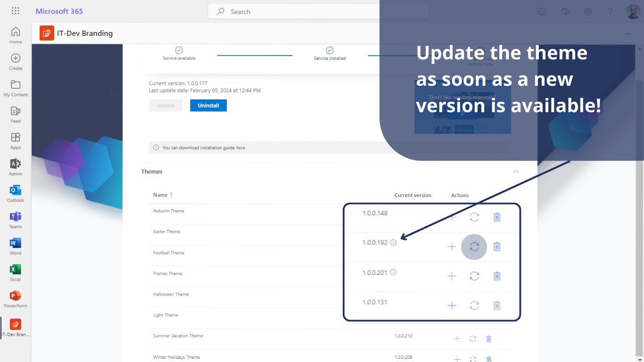Select the Autumn Theme row
This screenshot has height=362, width=644.
point(330,214)
